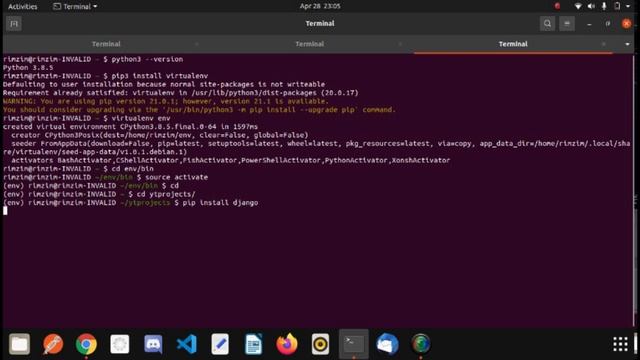
Task: Open Google Chrome from the dock
Action: (86, 344)
